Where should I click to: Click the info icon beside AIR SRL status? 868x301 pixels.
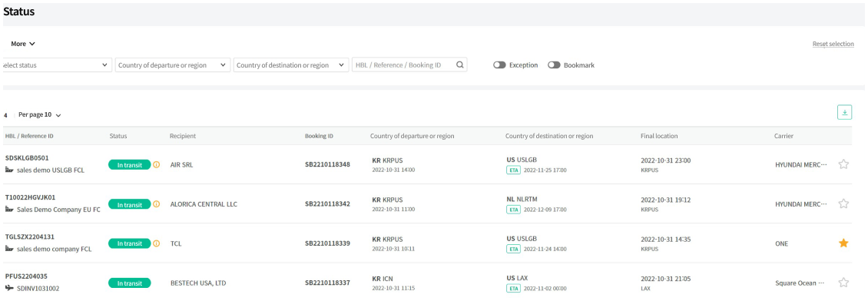point(156,164)
